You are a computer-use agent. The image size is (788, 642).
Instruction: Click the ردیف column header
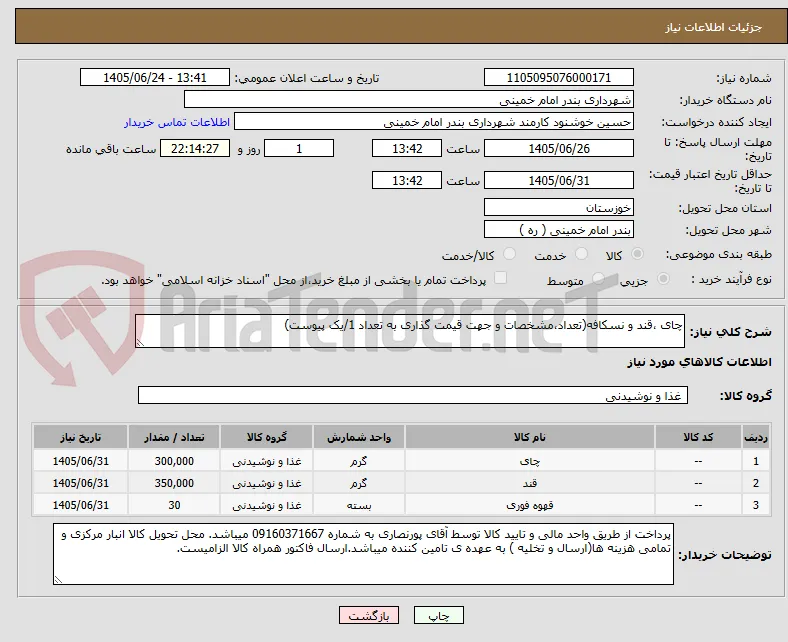[x=755, y=437]
